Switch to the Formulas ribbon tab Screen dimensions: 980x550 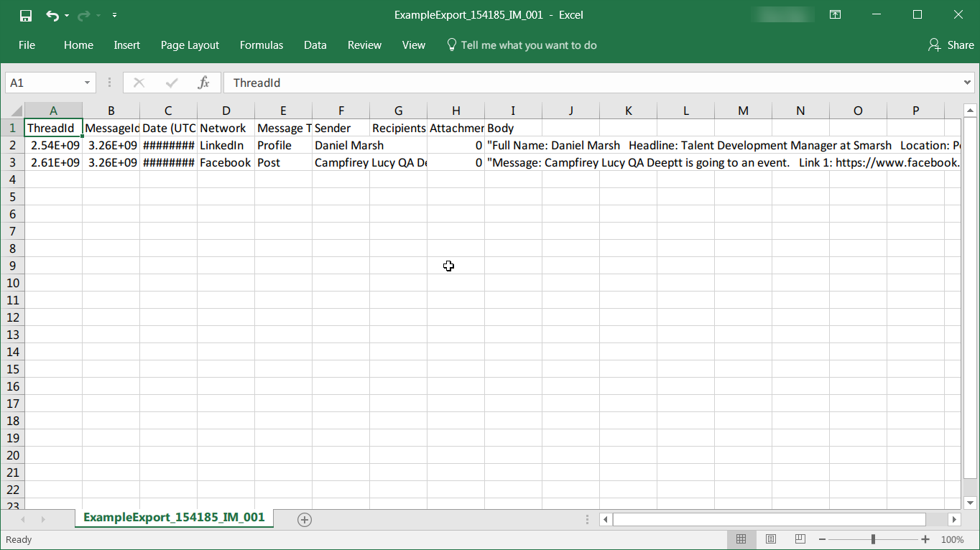pyautogui.click(x=262, y=45)
